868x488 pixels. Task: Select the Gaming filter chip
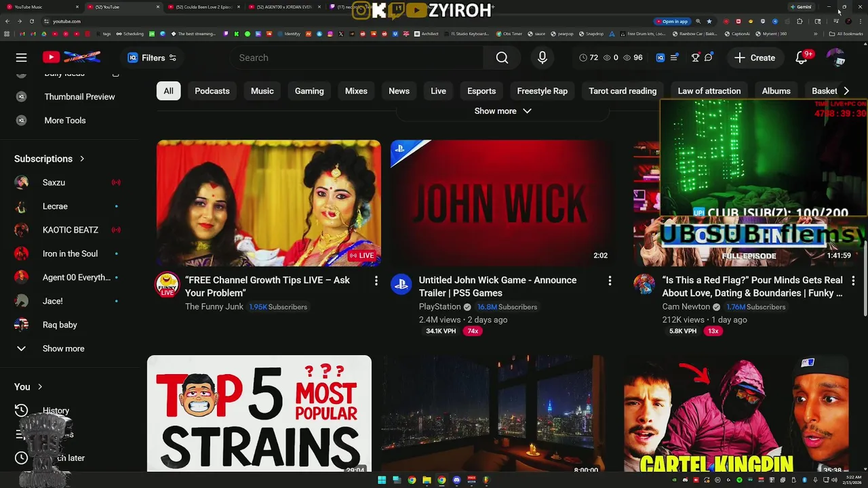point(309,91)
